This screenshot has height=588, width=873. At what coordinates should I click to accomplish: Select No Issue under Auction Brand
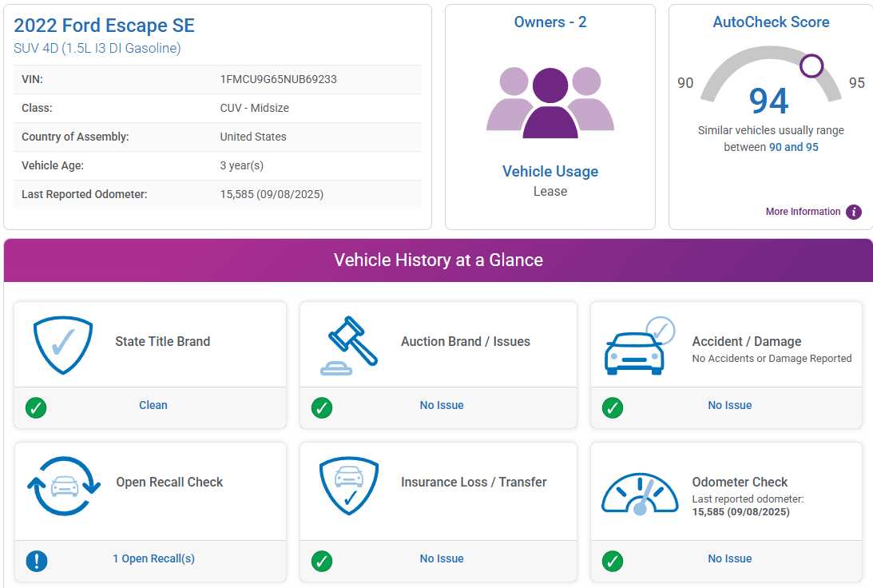pyautogui.click(x=441, y=405)
